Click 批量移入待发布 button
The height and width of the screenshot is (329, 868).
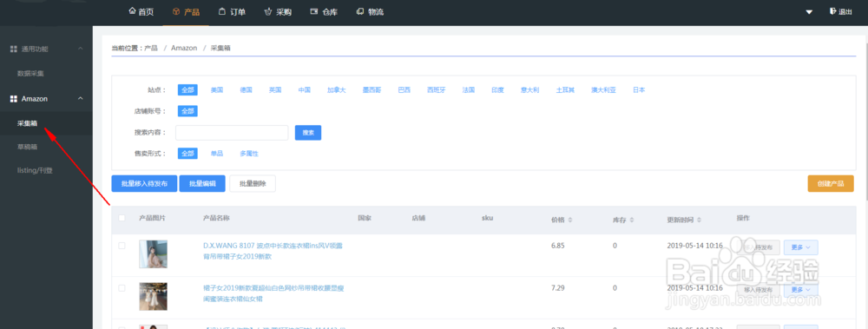[144, 183]
